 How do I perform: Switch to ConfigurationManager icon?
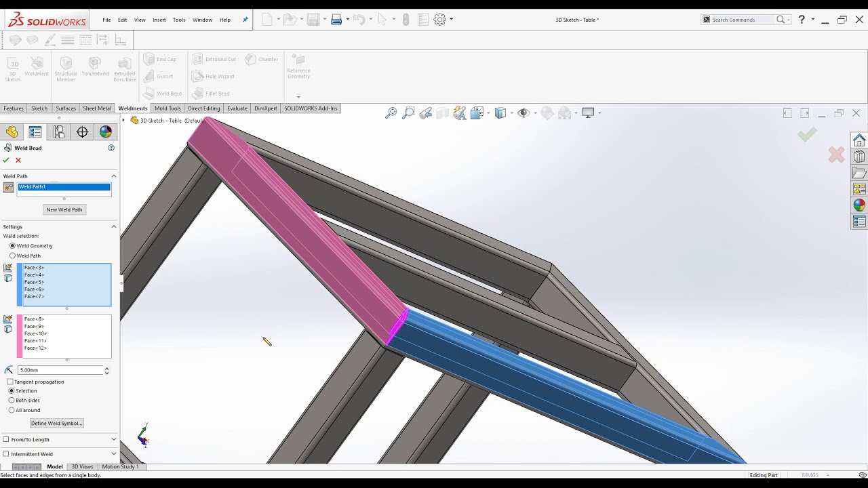tap(59, 132)
